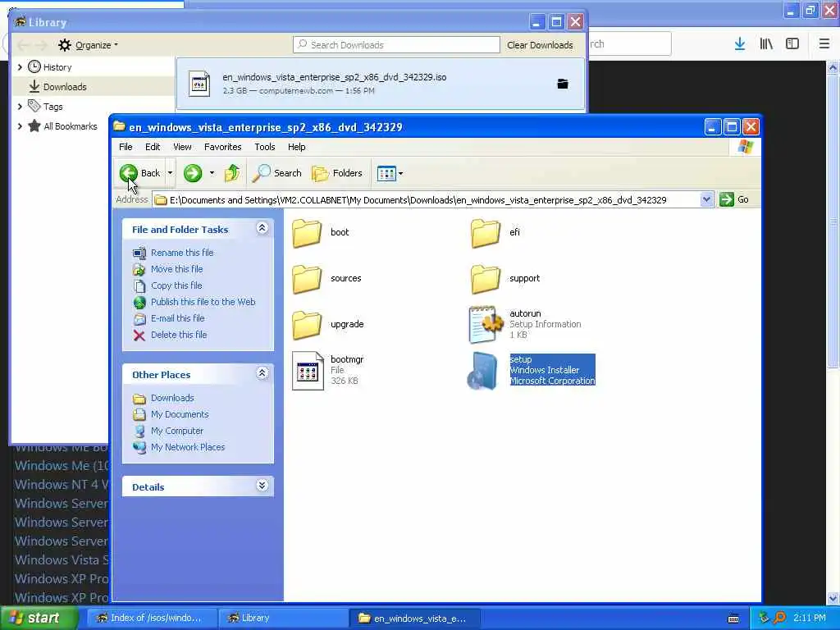
Task: Toggle the Folders pane button
Action: (337, 173)
